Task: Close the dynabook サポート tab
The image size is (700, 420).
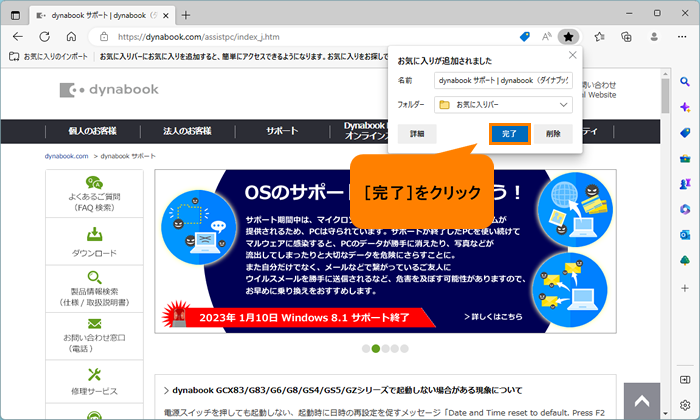Action: 166,16
